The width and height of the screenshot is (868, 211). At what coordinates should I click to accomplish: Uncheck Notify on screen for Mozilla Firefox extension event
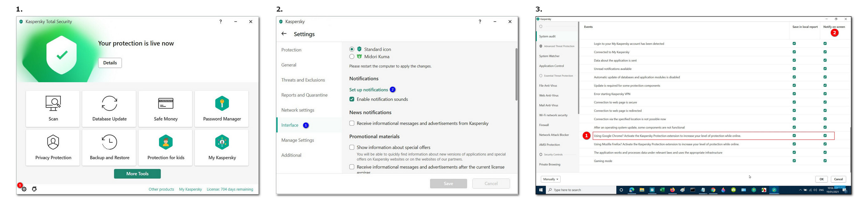point(825,144)
